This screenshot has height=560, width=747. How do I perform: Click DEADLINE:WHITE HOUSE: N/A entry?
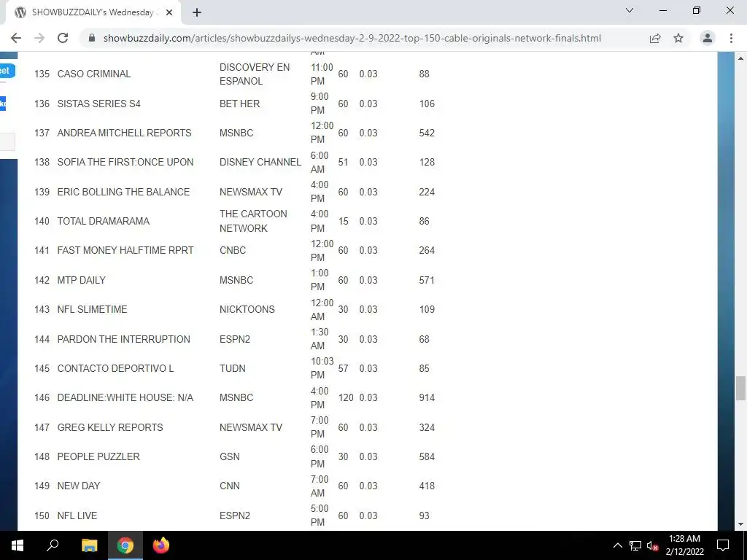pyautogui.click(x=125, y=397)
